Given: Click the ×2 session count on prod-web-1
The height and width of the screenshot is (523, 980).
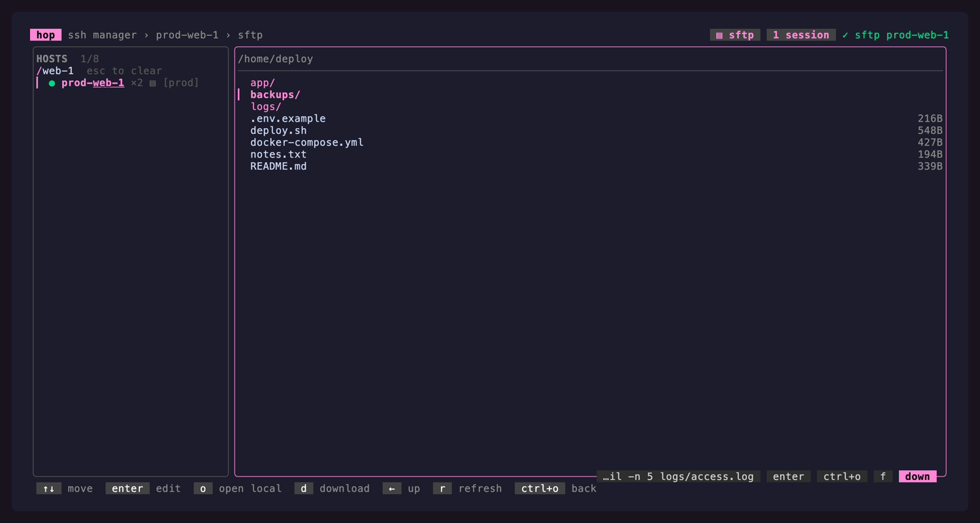Looking at the screenshot, I should pos(137,83).
